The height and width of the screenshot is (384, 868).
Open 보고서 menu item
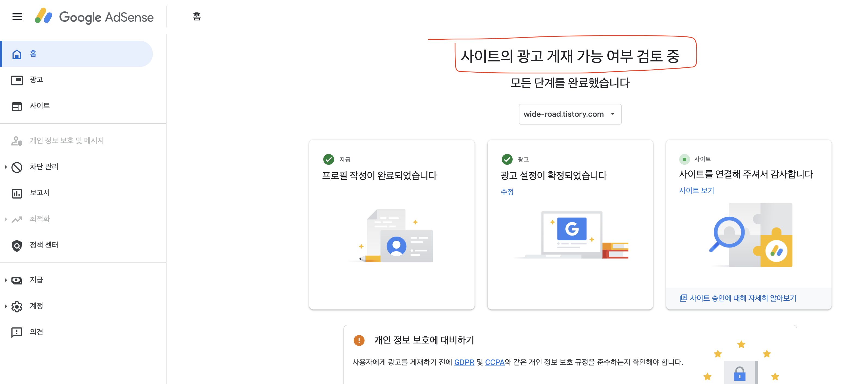pyautogui.click(x=40, y=193)
